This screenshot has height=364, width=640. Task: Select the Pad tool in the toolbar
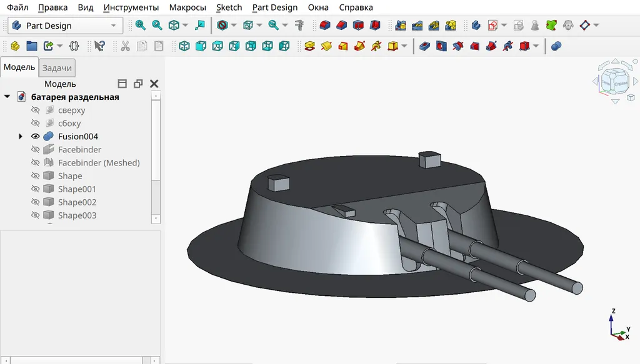[309, 46]
